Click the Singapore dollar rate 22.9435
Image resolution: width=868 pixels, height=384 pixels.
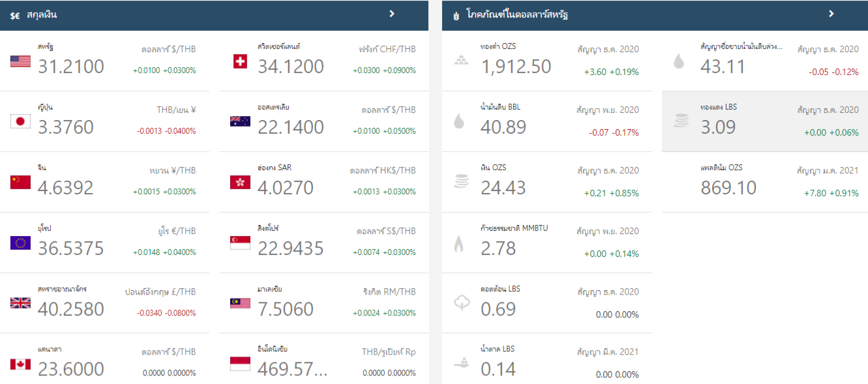(290, 248)
